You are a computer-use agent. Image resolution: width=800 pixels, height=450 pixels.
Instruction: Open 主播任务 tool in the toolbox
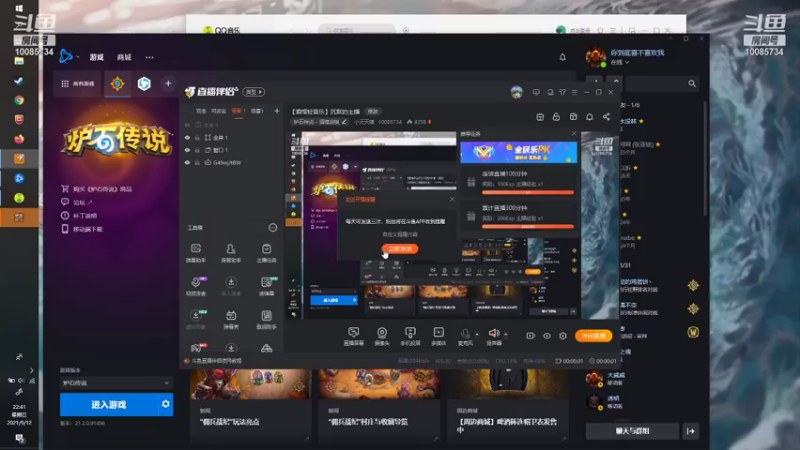[x=266, y=253]
